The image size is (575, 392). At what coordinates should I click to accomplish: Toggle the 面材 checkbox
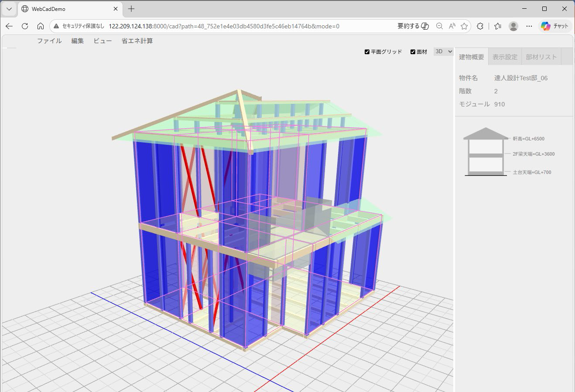[413, 52]
